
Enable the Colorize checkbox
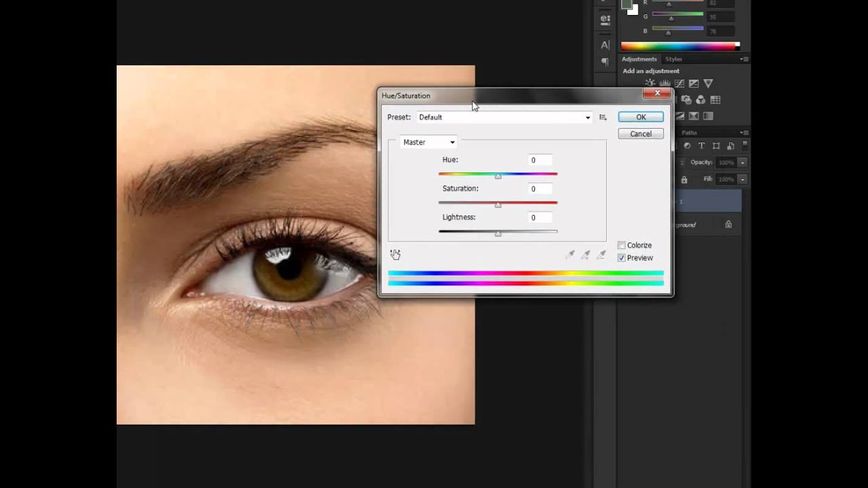(621, 245)
